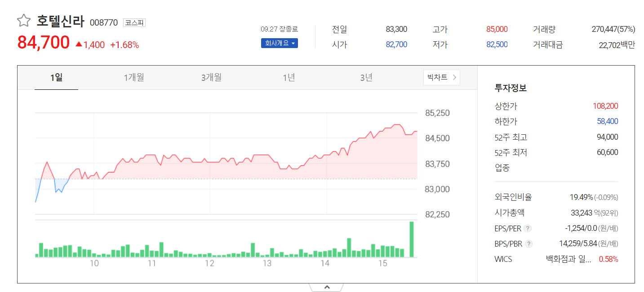The width and height of the screenshot is (644, 292).
Task: Open the 회사개요 dropdown
Action: 280,44
